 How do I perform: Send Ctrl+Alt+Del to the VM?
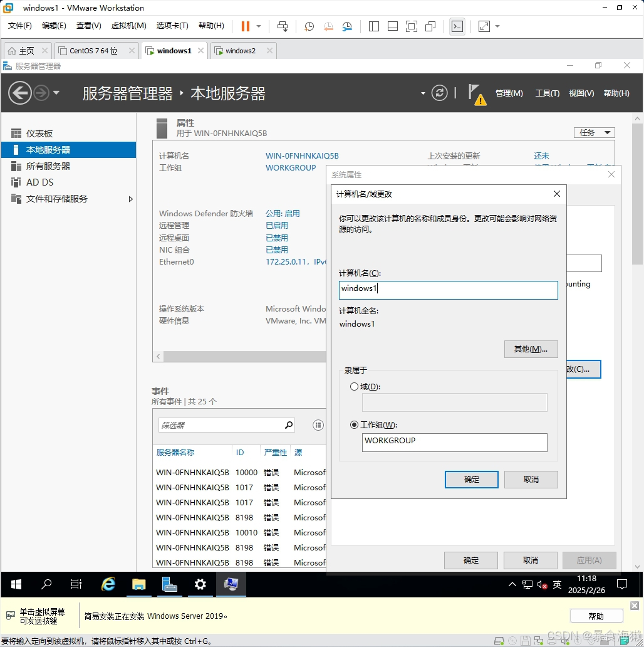tap(283, 26)
